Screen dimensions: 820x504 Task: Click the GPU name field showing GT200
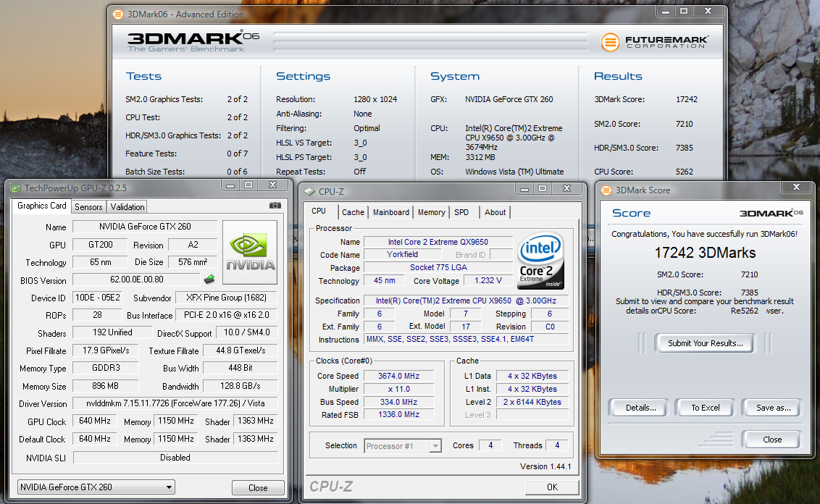pos(101,245)
